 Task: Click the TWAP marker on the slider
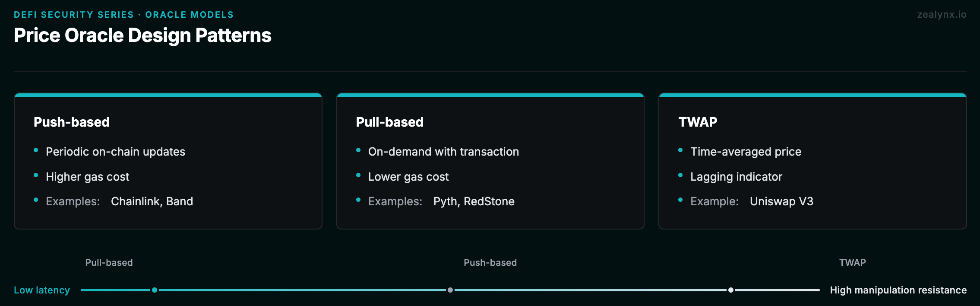(730, 290)
